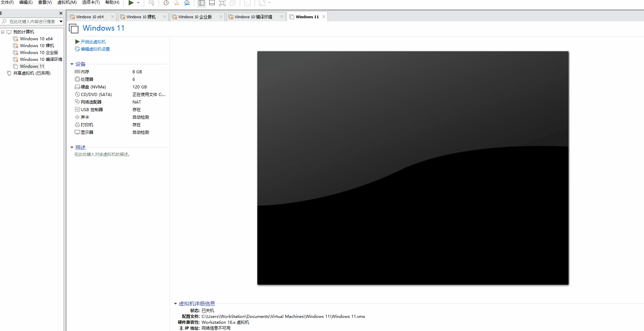Select Windows 10 x64 in library tree
This screenshot has width=644, height=331.
pos(36,39)
